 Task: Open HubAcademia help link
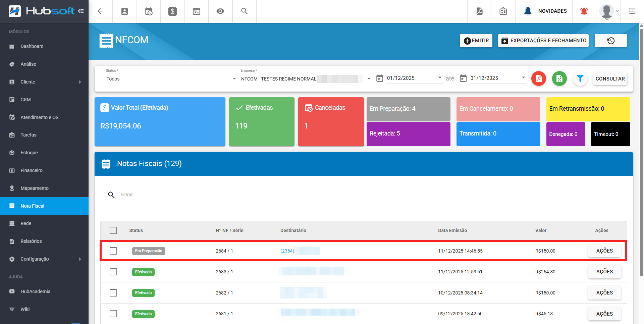coord(44,291)
